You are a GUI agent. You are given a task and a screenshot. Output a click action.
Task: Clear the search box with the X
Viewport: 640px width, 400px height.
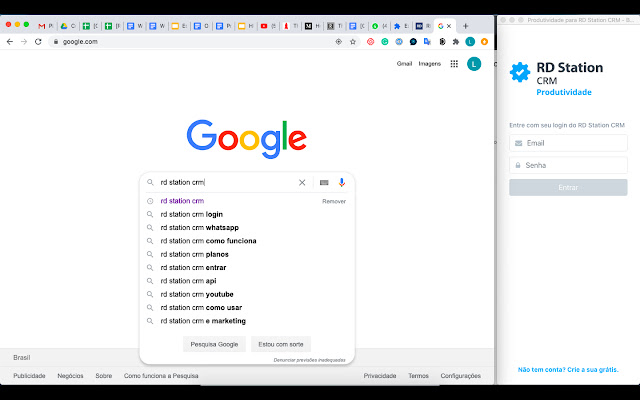[x=302, y=182]
